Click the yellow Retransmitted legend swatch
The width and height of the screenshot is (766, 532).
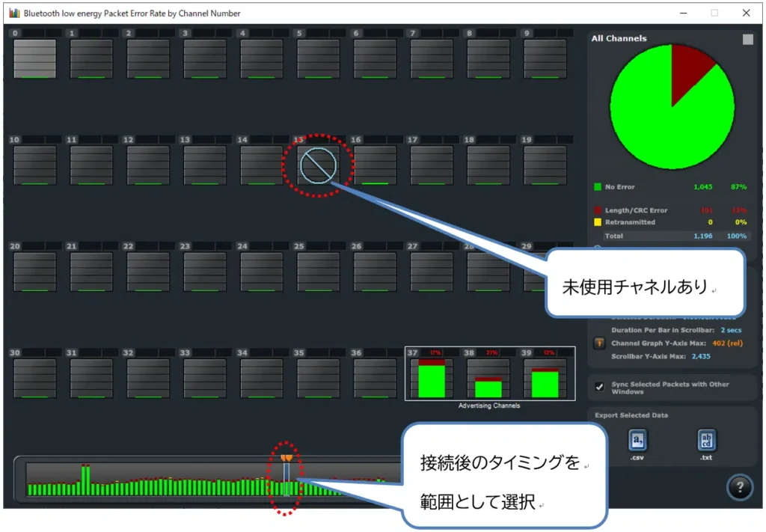pos(597,222)
